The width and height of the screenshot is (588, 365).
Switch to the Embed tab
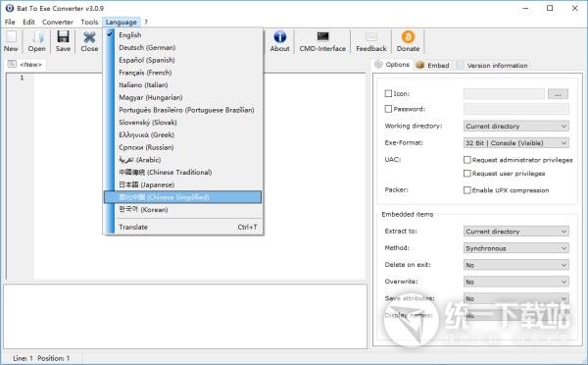point(433,66)
